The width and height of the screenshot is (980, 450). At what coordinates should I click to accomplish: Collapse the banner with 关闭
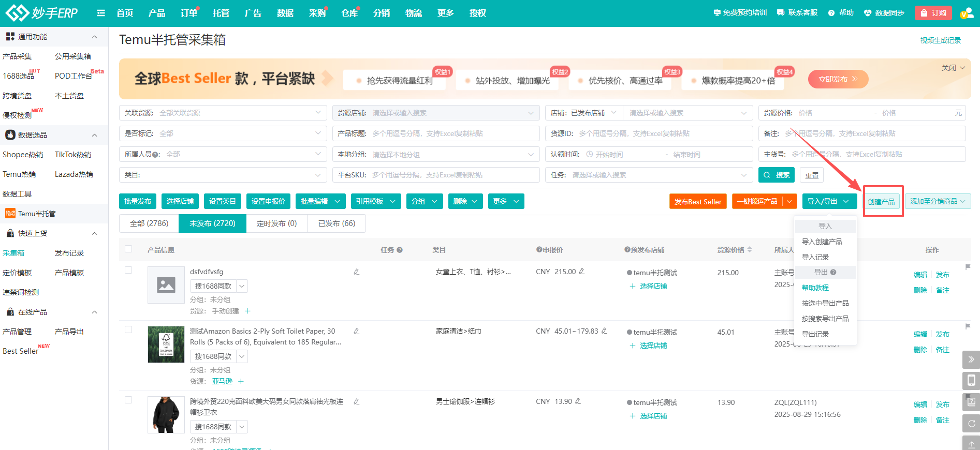point(953,68)
